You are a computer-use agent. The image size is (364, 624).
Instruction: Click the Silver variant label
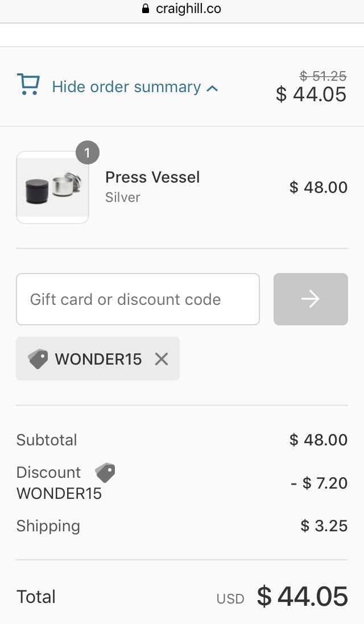click(122, 197)
